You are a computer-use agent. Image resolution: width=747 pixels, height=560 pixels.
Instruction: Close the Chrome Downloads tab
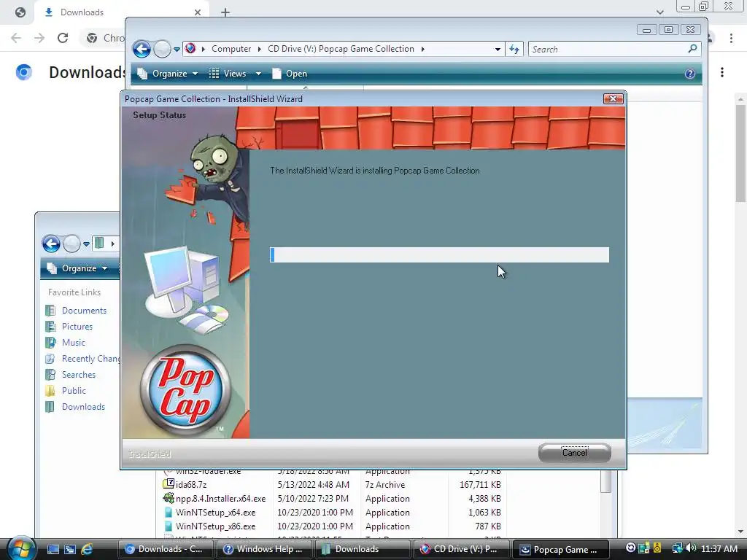(x=198, y=12)
